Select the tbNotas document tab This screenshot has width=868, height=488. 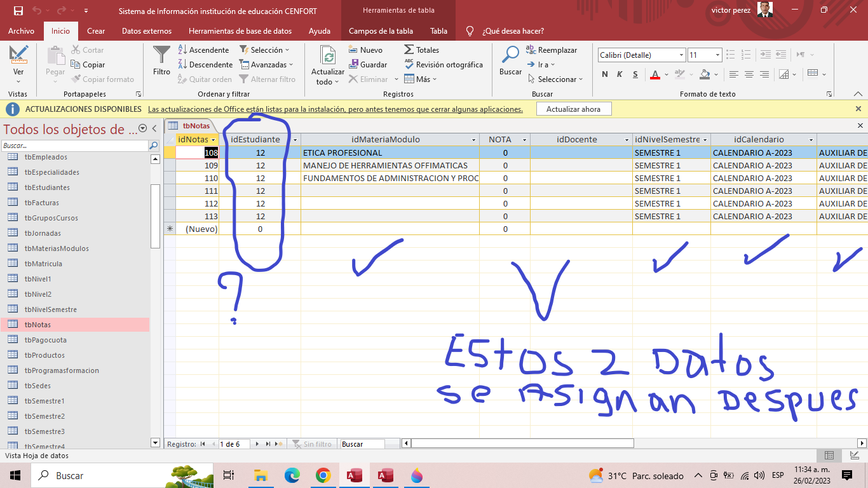(x=191, y=126)
